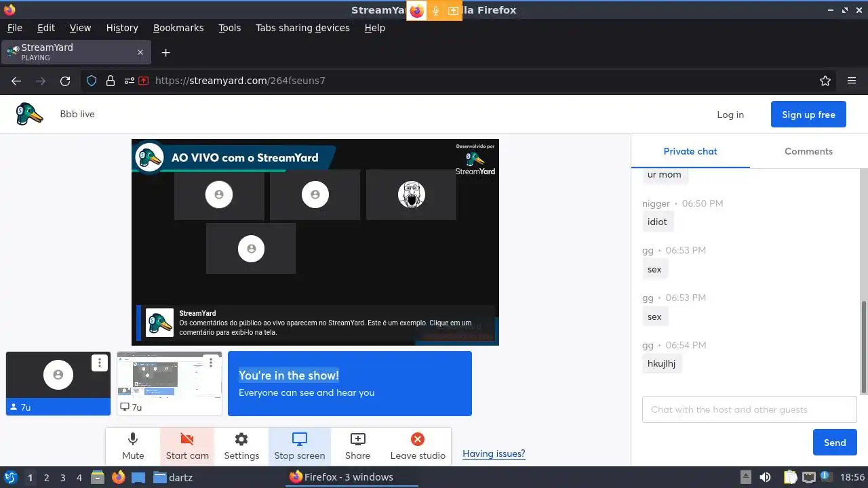Click microphone sharing indicator at top
The width and height of the screenshot is (868, 488).
(435, 11)
